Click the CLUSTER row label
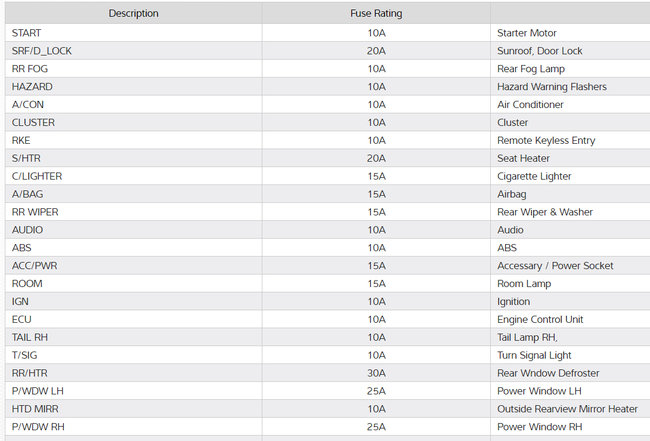Screen dimensions: 650x441 (33, 123)
